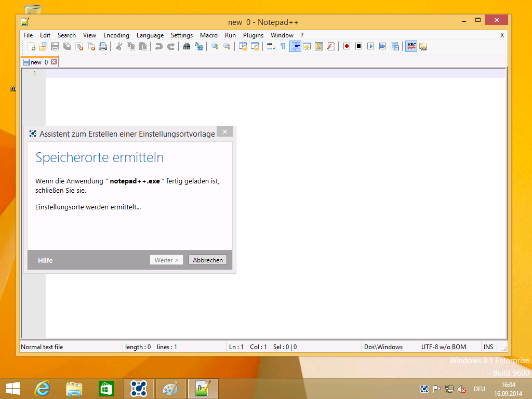Close the document using the menu bar X
This screenshot has height=399, width=532.
pyautogui.click(x=502, y=35)
